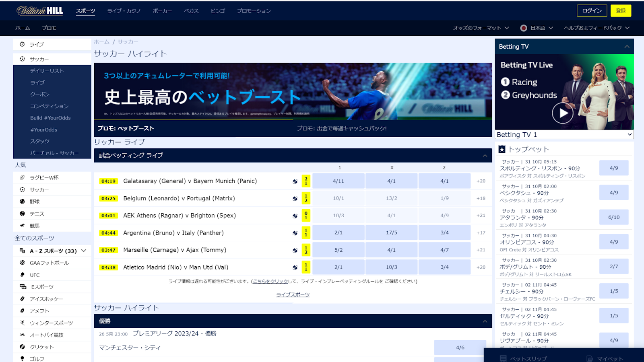Click the ベットブースト promo banner image
Screen dimensions: 644x362
[293, 91]
